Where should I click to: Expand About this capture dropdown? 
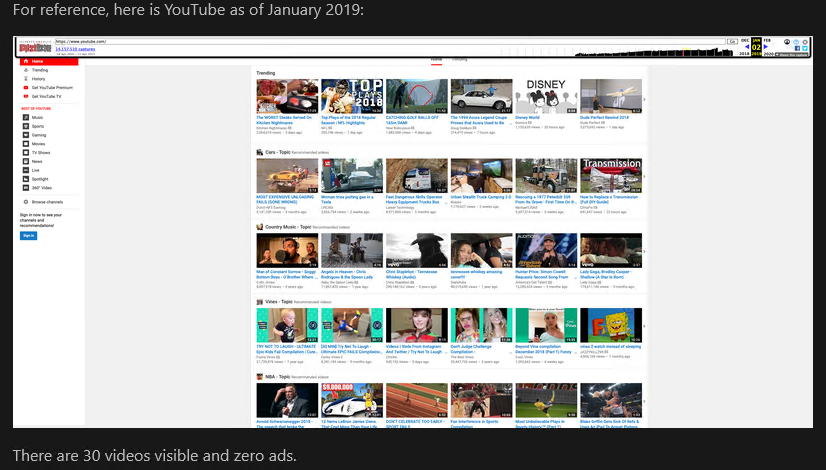[x=792, y=55]
